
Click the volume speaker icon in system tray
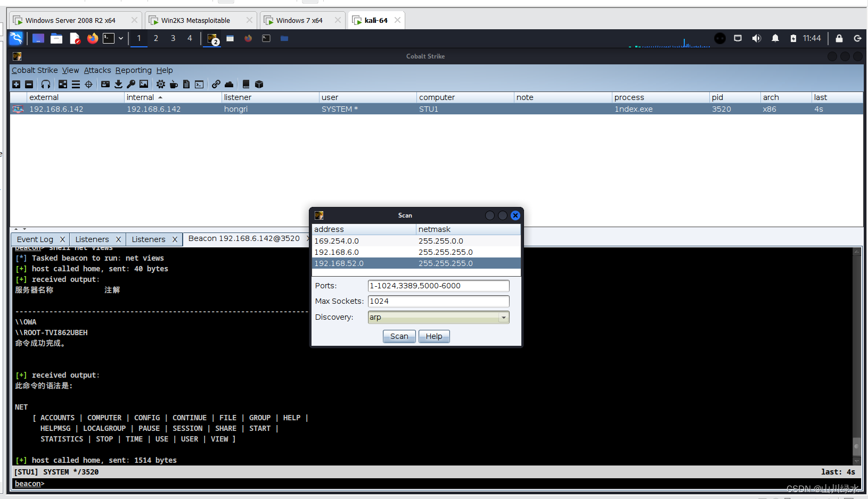pos(756,38)
